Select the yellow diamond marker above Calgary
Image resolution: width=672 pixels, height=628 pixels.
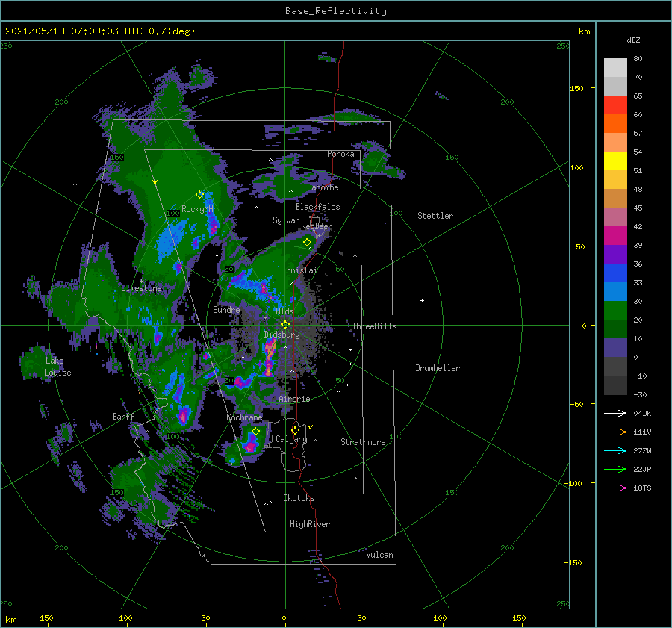point(295,430)
